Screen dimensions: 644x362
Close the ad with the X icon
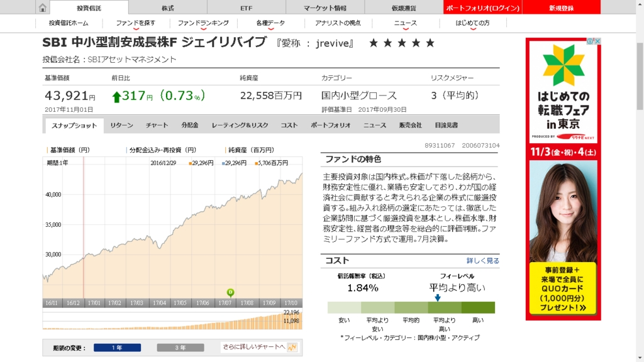pyautogui.click(x=597, y=41)
